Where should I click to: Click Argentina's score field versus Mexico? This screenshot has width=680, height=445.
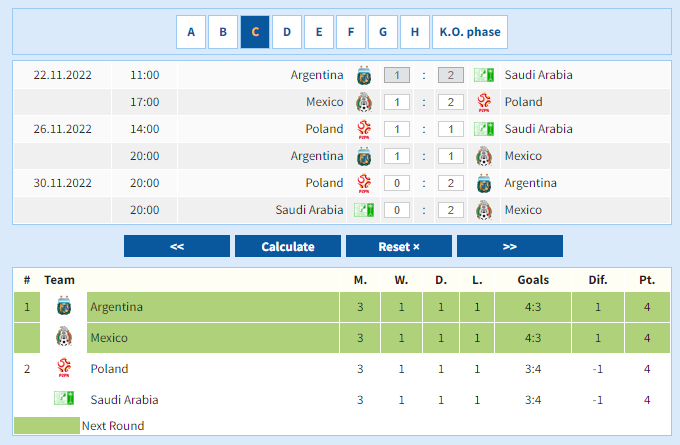397,156
